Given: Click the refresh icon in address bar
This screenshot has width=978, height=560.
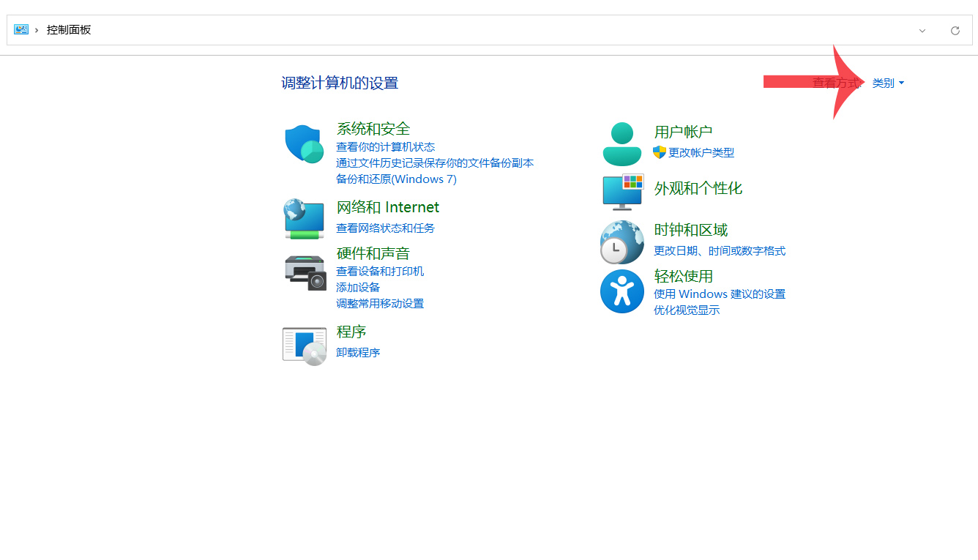Looking at the screenshot, I should pyautogui.click(x=955, y=31).
